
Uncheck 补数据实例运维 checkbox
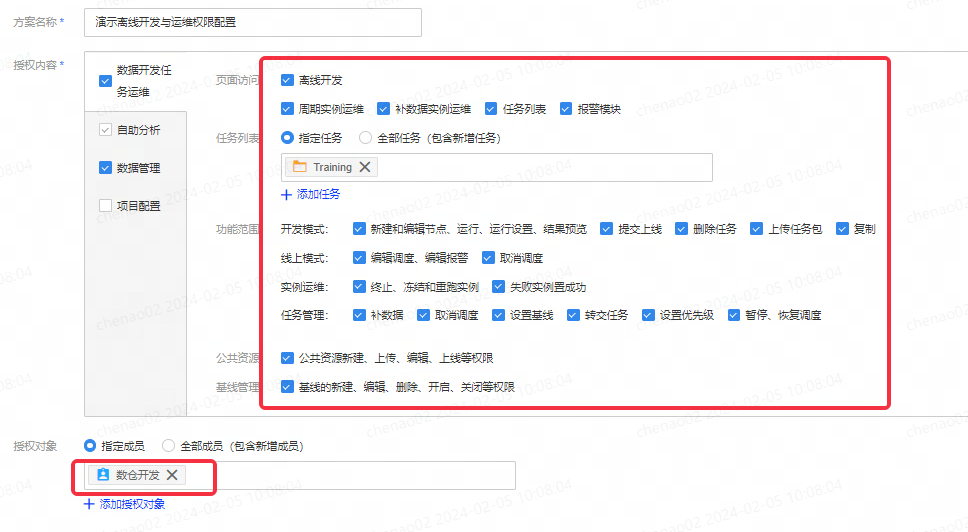tap(383, 109)
